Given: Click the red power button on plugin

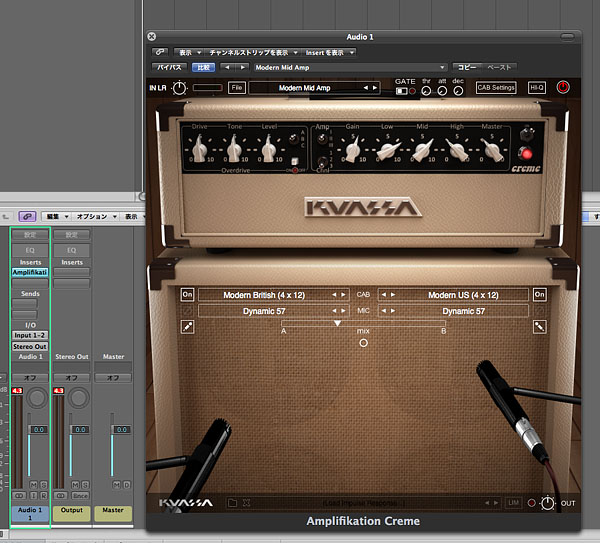Looking at the screenshot, I should coord(563,88).
